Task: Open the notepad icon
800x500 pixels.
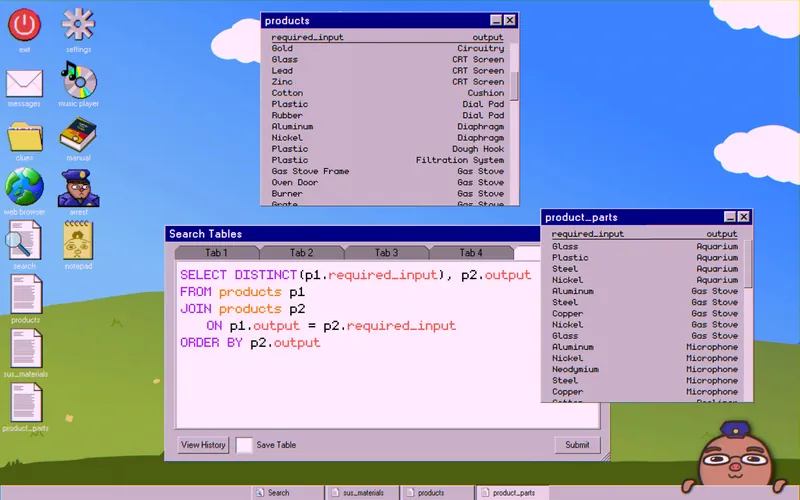Action: (78, 240)
